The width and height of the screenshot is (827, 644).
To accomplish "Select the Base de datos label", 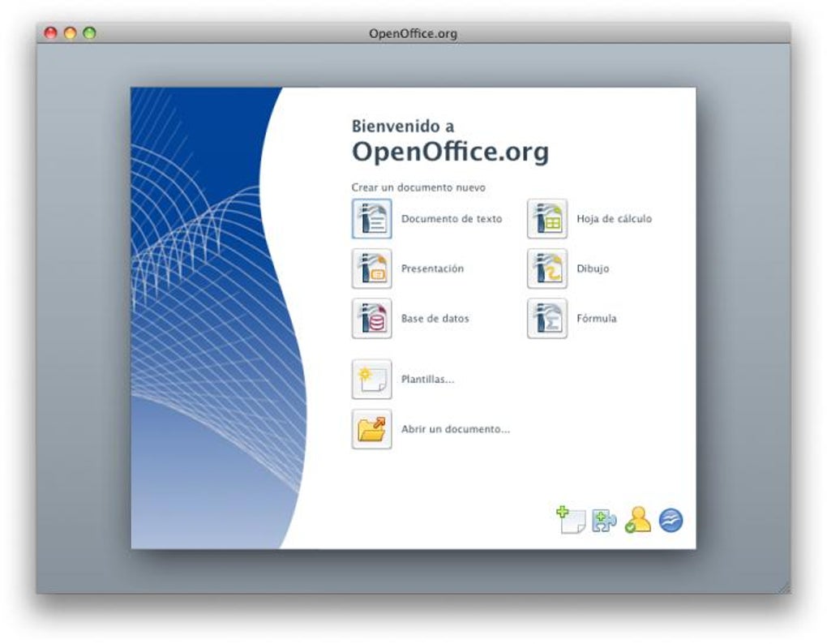I will (x=435, y=319).
